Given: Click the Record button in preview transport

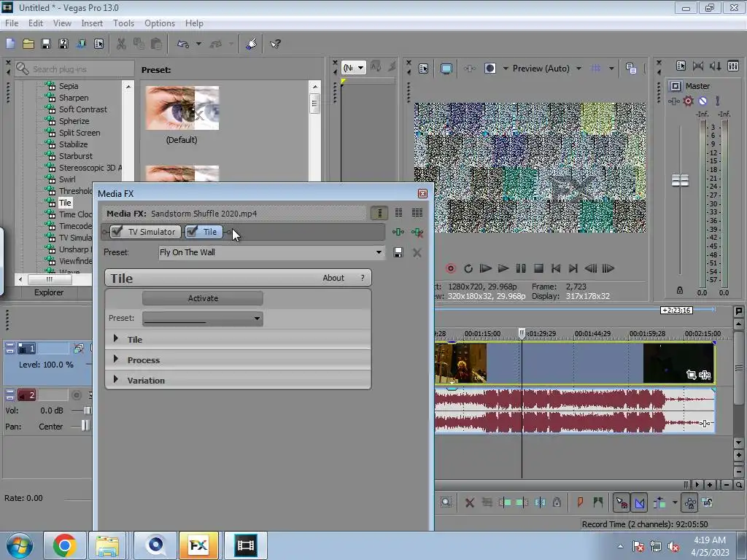Looking at the screenshot, I should coord(450,268).
